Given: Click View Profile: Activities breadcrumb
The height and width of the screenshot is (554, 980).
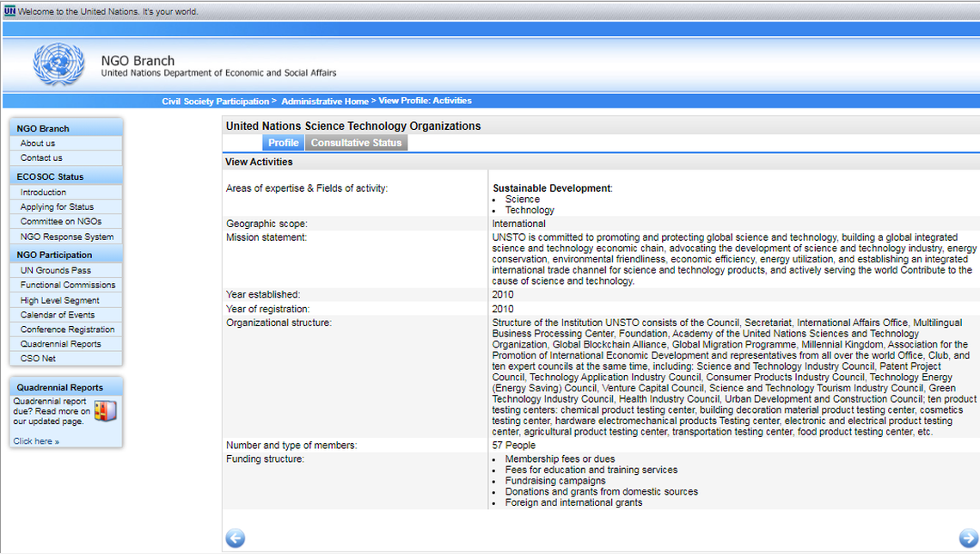Looking at the screenshot, I should (x=425, y=101).
